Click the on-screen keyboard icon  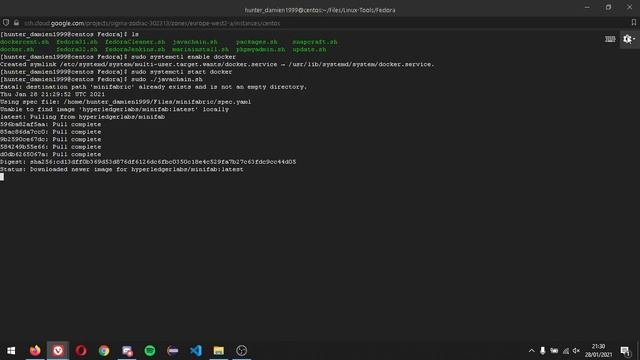tap(610, 39)
